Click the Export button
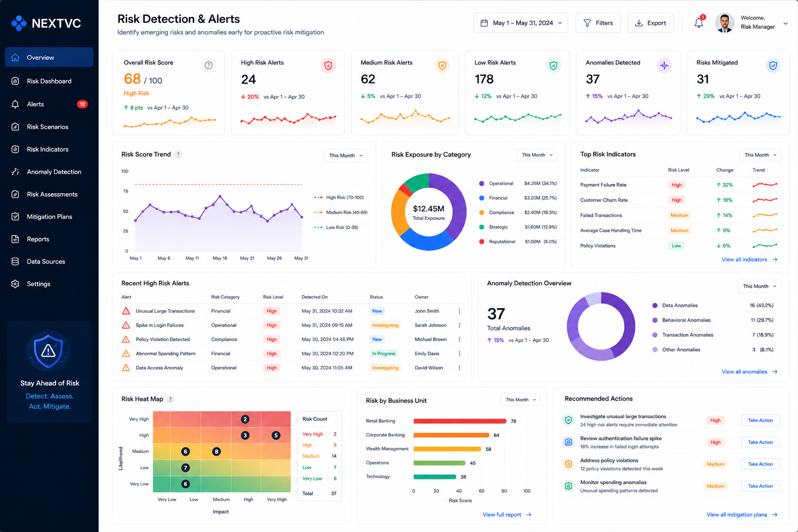Screen dimensions: 798x532 pyautogui.click(x=650, y=23)
